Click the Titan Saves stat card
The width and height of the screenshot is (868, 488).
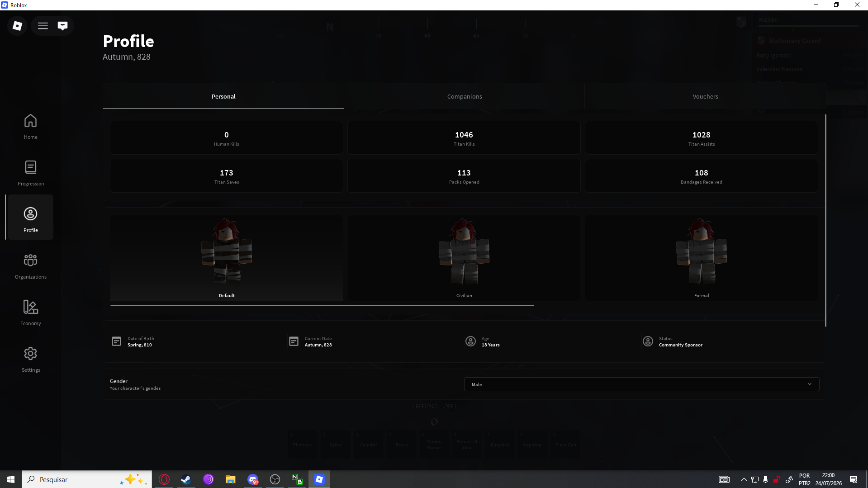[227, 176]
